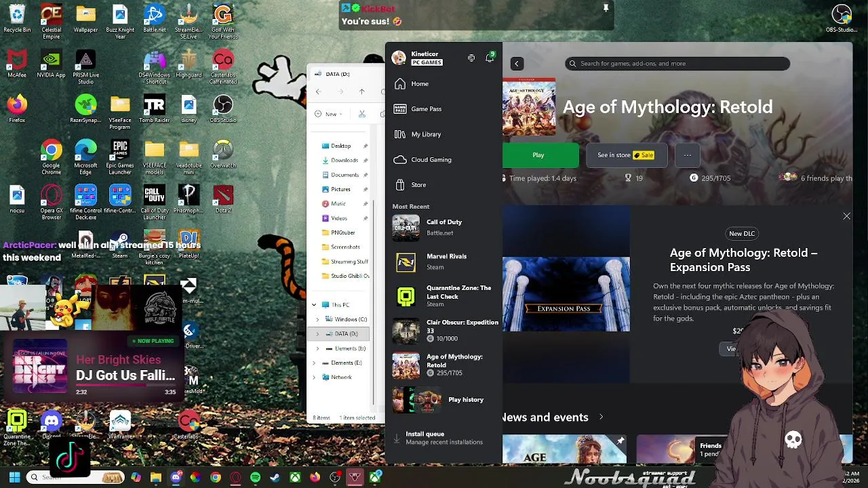This screenshot has height=488, width=868.
Task: Expand DATA (D:) drive node
Action: [x=317, y=334]
